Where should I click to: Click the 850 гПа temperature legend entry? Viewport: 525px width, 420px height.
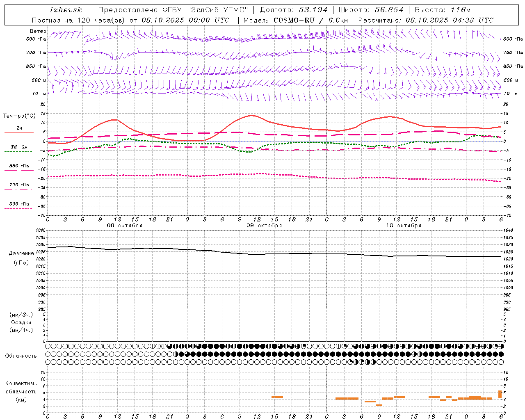tap(19, 166)
